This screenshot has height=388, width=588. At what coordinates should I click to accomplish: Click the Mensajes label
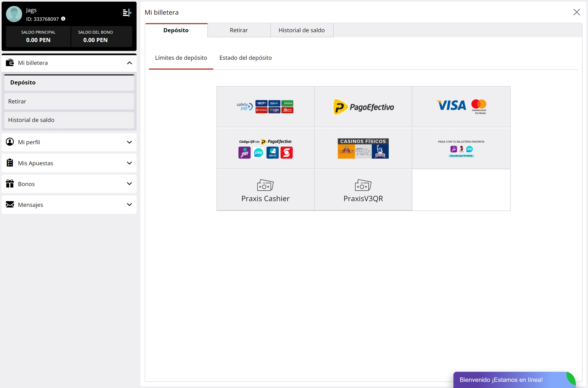[30, 205]
